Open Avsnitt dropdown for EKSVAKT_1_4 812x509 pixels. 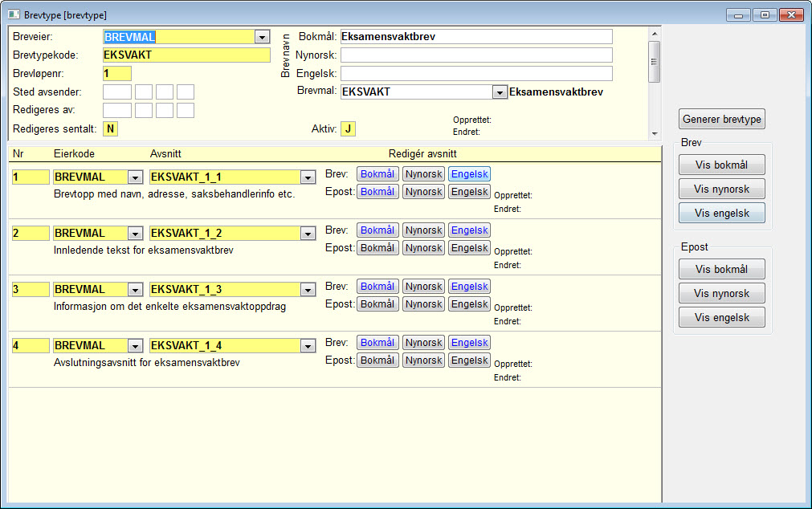[308, 346]
